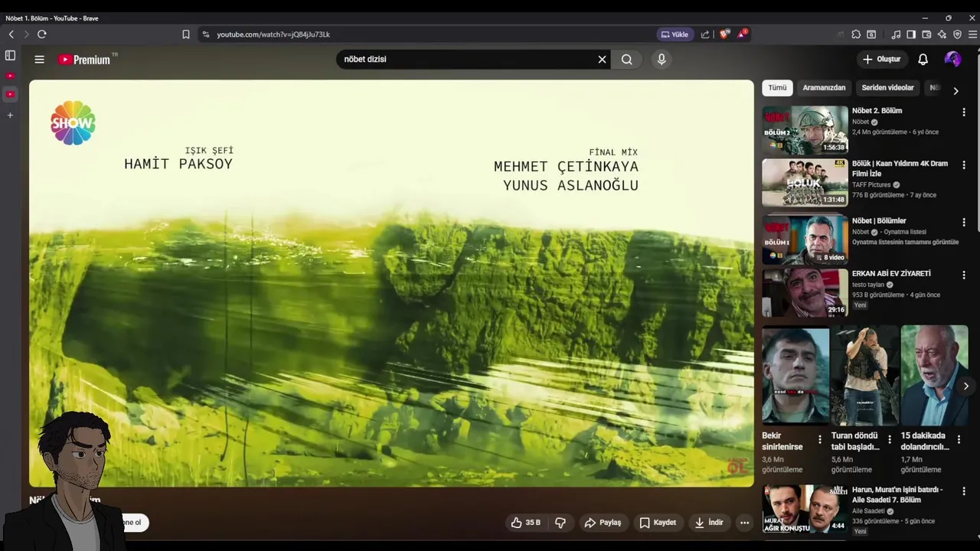Open Brave Rewards triangle icon
The width and height of the screenshot is (980, 551).
[x=742, y=34]
